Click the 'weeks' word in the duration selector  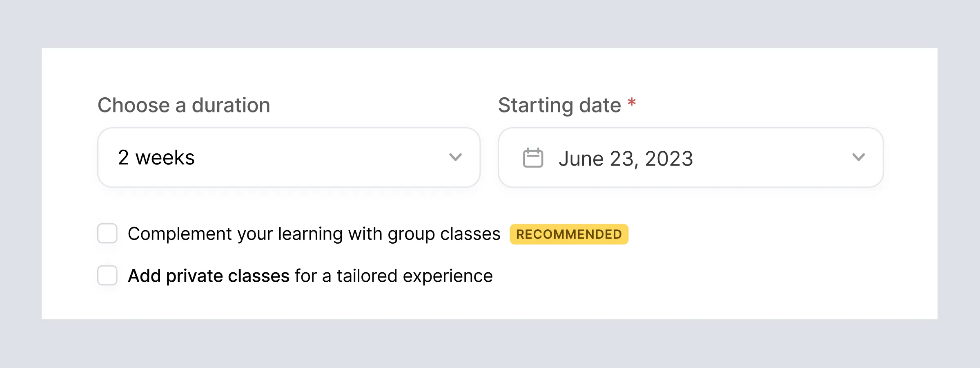point(165,158)
